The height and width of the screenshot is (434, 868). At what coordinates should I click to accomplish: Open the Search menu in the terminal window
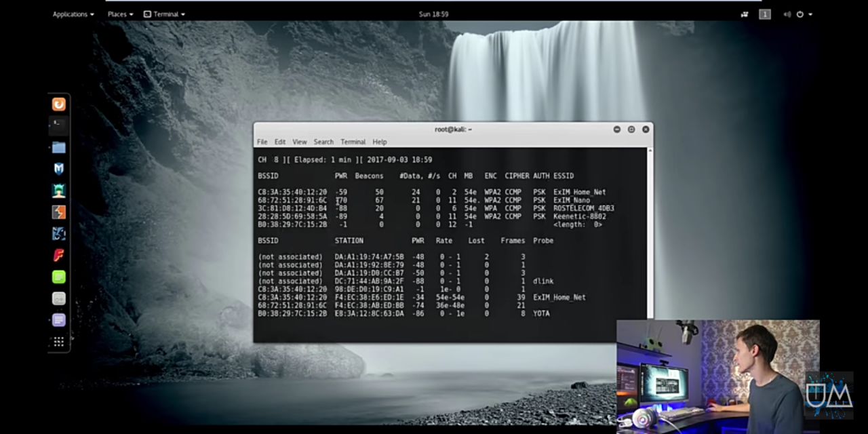click(323, 142)
